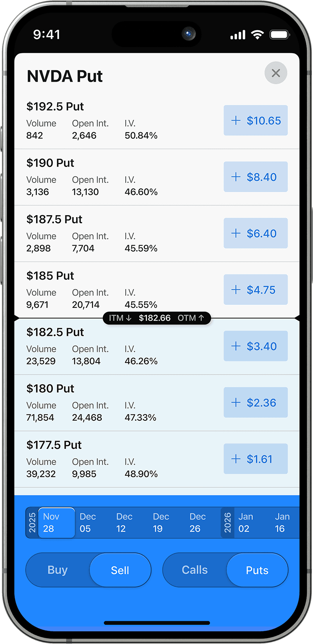The width and height of the screenshot is (313, 644).
Task: Choose the Dec 12 expiration date
Action: click(x=124, y=523)
